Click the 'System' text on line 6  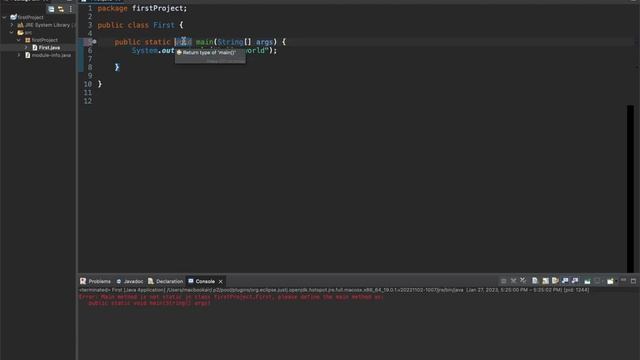[x=144, y=51]
